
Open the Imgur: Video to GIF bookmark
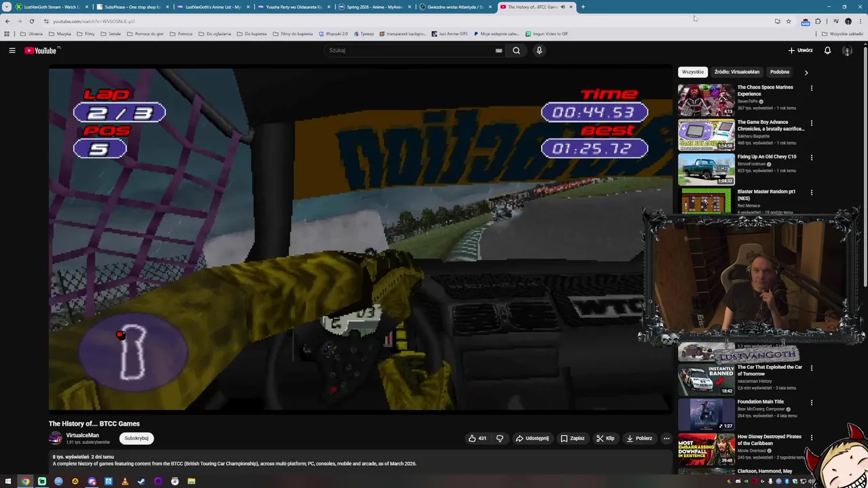pos(547,33)
